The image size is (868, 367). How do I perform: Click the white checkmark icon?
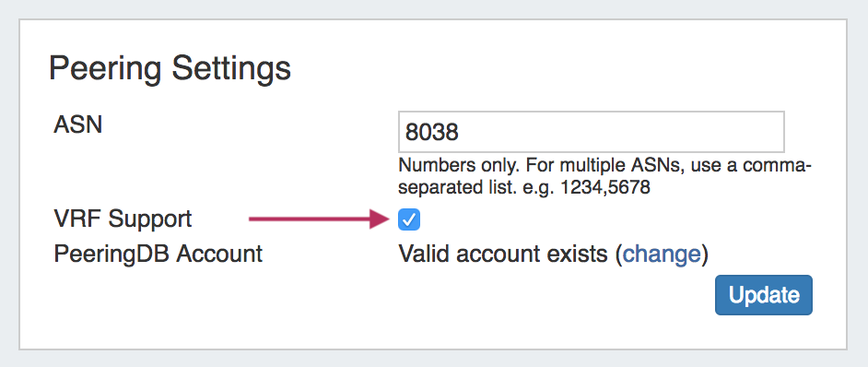point(408,220)
